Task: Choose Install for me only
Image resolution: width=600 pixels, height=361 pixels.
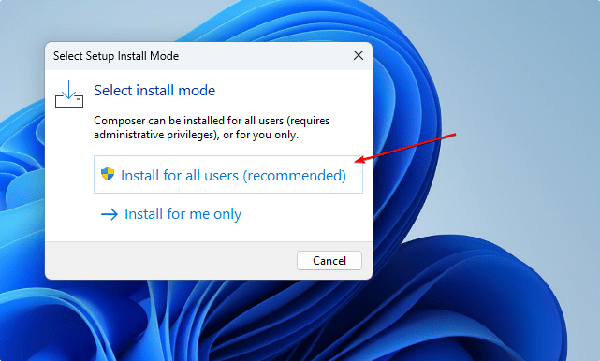Action: coord(171,214)
